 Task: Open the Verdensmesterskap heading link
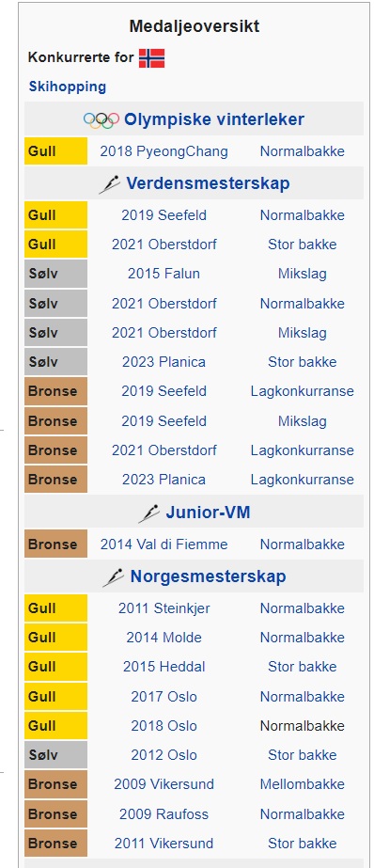[208, 183]
